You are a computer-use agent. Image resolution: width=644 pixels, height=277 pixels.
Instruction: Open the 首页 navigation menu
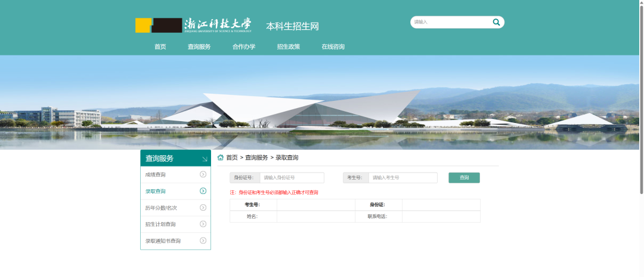(160, 47)
